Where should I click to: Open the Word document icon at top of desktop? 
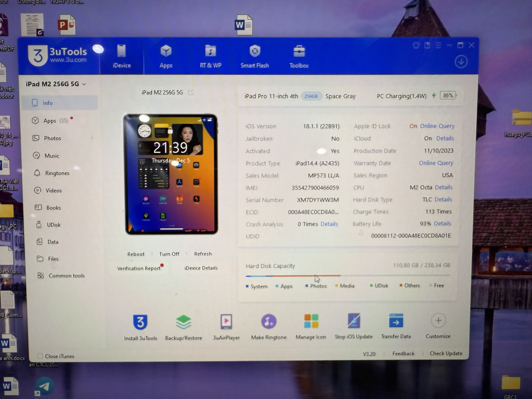pyautogui.click(x=244, y=25)
